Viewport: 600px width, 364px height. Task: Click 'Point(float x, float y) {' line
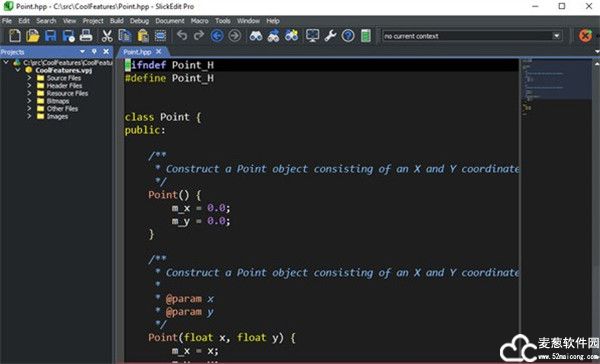[222, 337]
